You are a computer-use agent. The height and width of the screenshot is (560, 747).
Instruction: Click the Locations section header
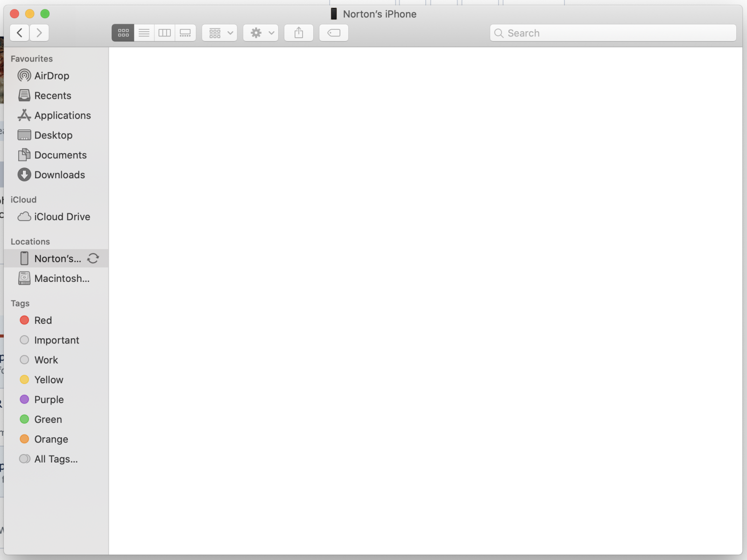(x=30, y=242)
